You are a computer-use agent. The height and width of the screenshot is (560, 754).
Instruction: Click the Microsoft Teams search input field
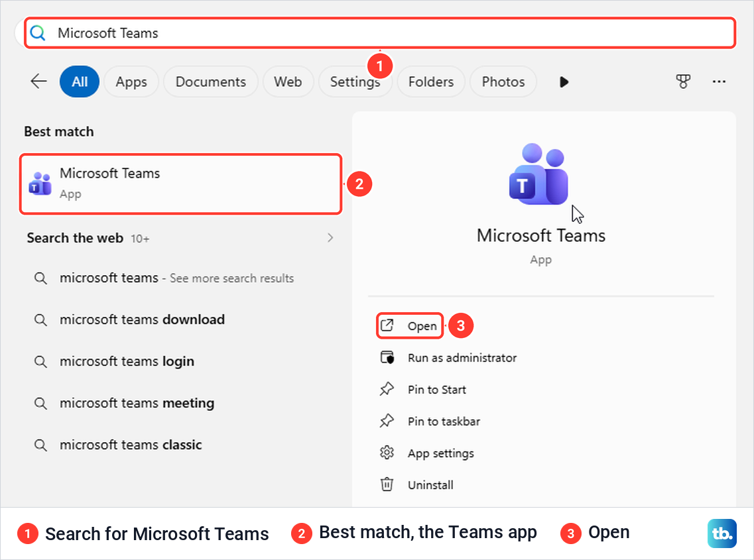coord(380,33)
